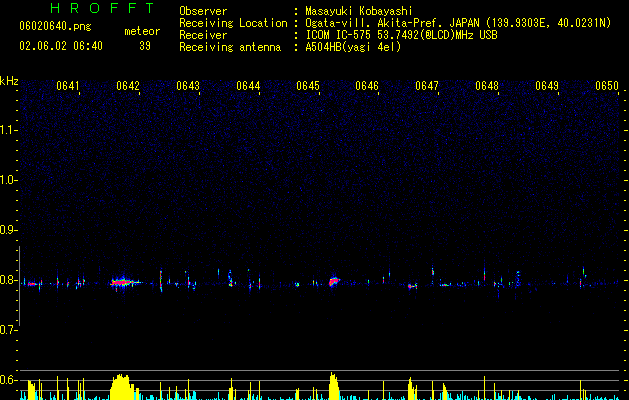Click the long bright meteor echo near 0642
629x400 pixels.
(x=124, y=282)
